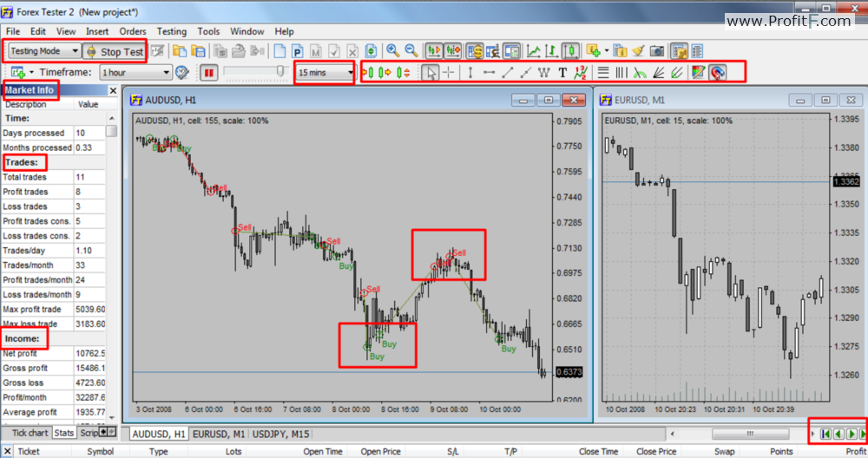Select the Stats tab
This screenshot has width=868, height=458.
tap(63, 433)
